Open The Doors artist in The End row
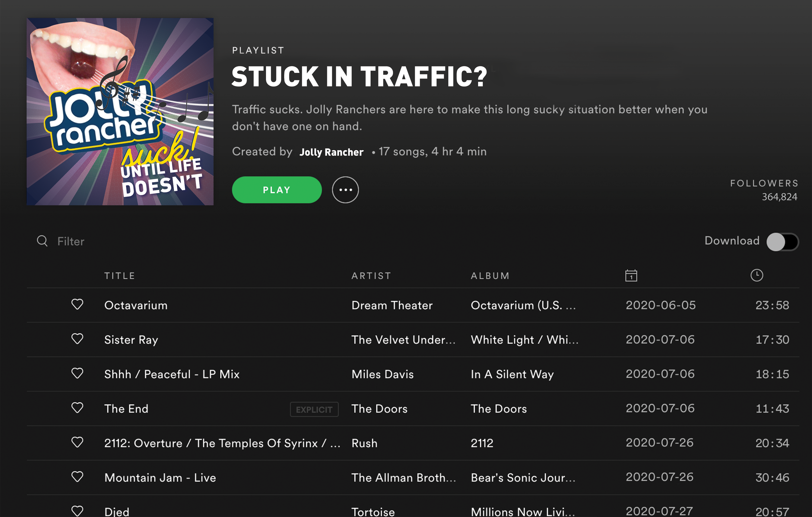Image resolution: width=812 pixels, height=517 pixels. click(379, 409)
